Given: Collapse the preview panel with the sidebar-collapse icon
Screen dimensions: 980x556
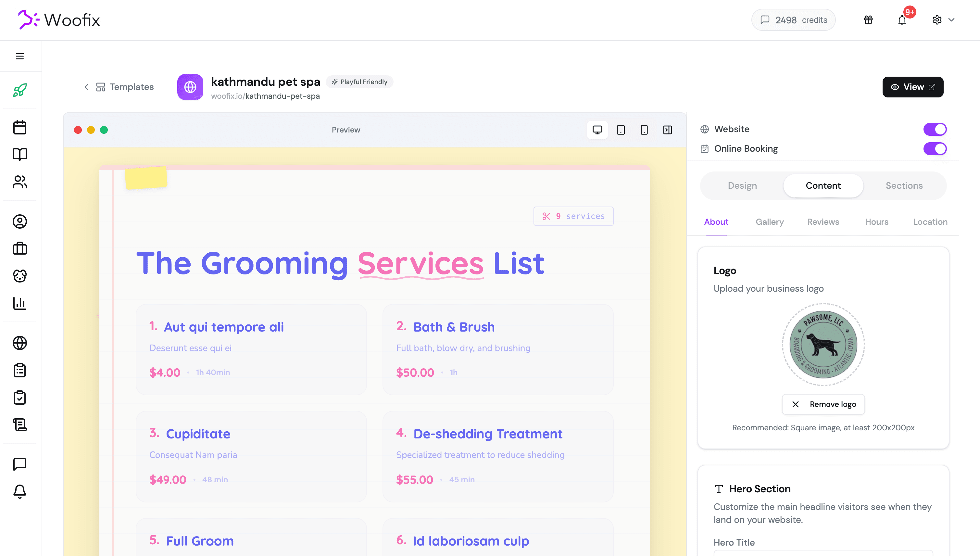Looking at the screenshot, I should [x=667, y=130].
